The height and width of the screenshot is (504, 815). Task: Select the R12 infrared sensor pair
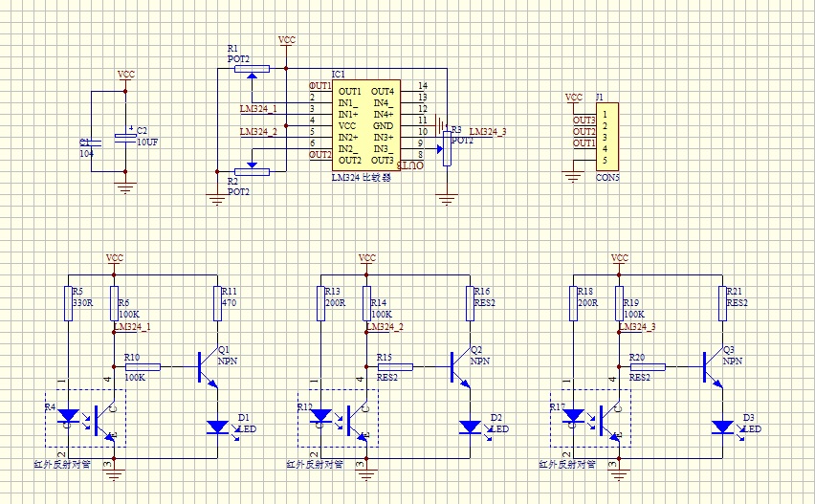pyautogui.click(x=336, y=419)
